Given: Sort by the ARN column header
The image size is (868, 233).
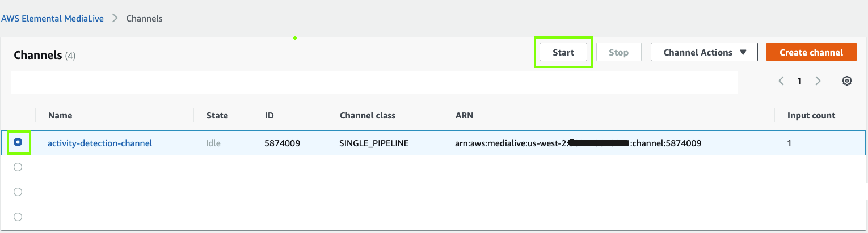Looking at the screenshot, I should pos(464,115).
